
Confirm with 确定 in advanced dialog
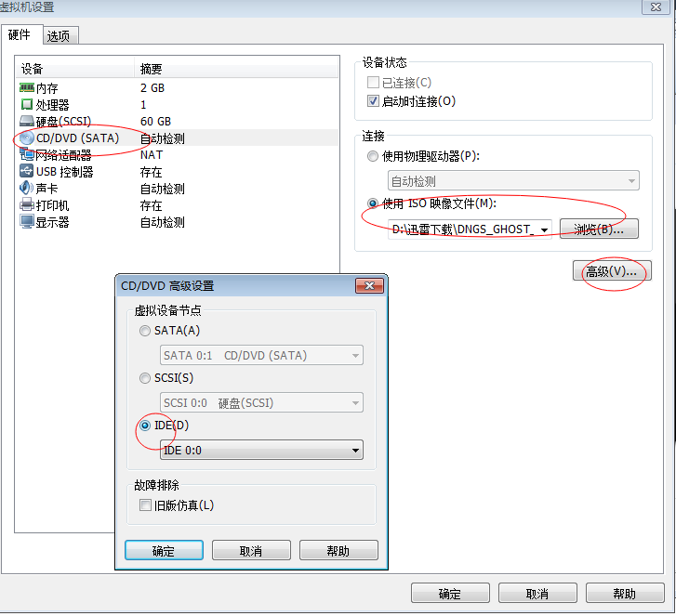pos(164,551)
